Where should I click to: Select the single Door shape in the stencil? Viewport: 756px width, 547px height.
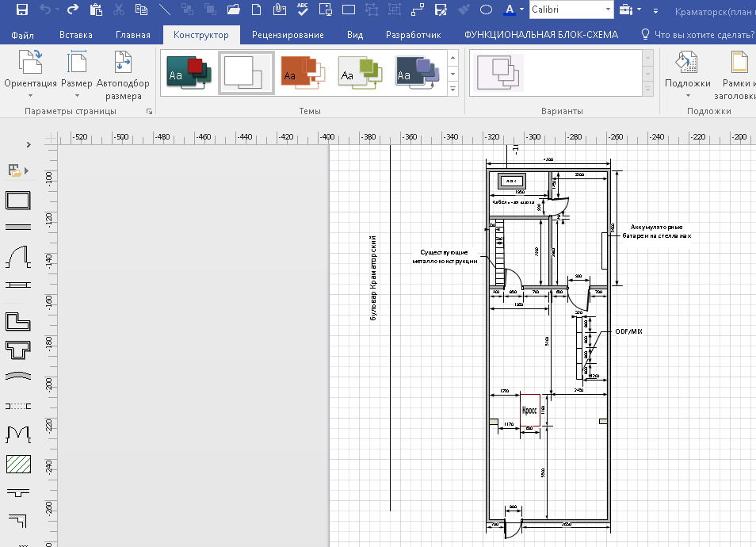click(18, 257)
